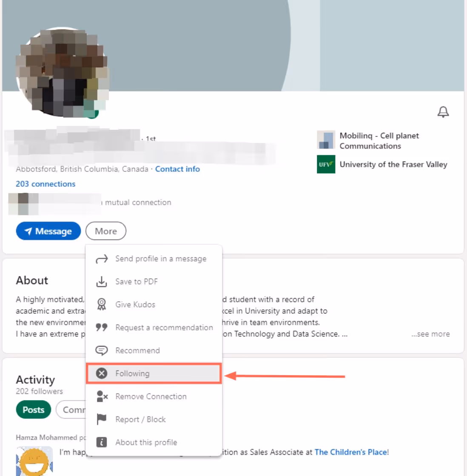This screenshot has height=476, width=467.
Task: Click the Remove Connection person icon
Action: (102, 396)
